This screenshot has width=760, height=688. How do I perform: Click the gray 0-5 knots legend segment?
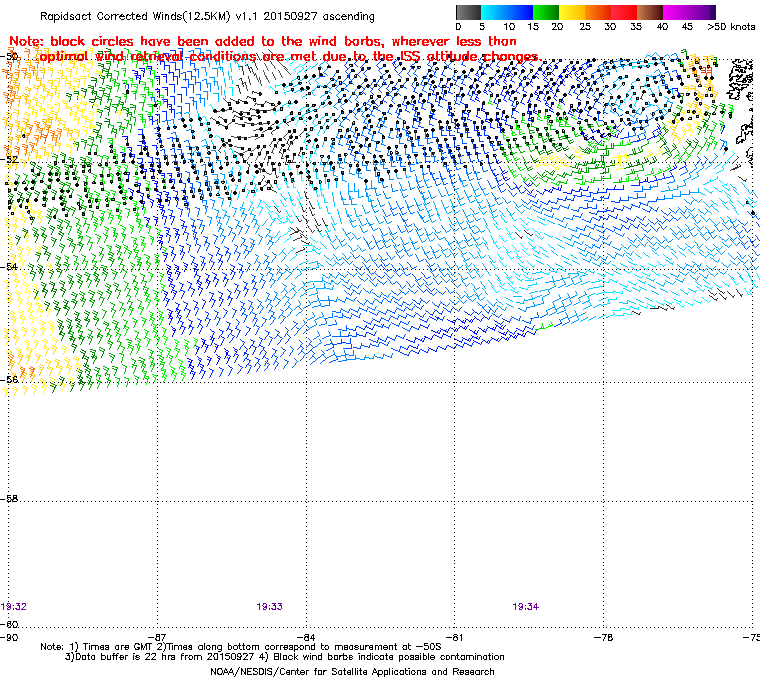click(468, 12)
